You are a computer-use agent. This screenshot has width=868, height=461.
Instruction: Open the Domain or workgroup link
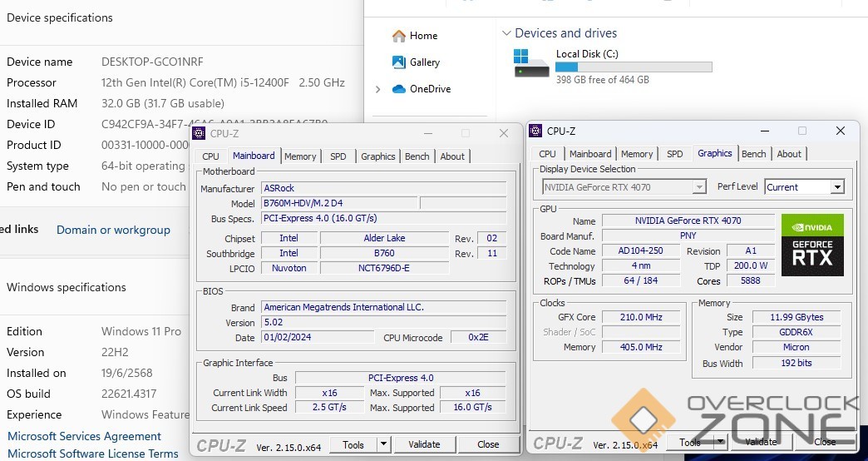113,230
